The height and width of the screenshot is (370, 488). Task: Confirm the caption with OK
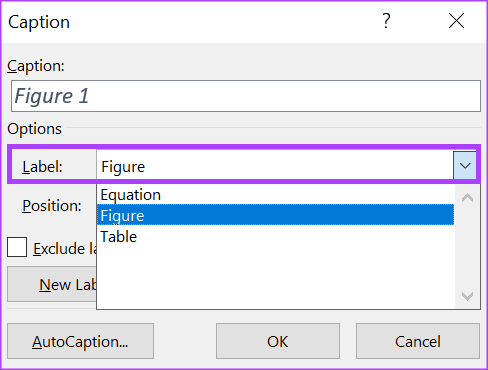(x=278, y=341)
